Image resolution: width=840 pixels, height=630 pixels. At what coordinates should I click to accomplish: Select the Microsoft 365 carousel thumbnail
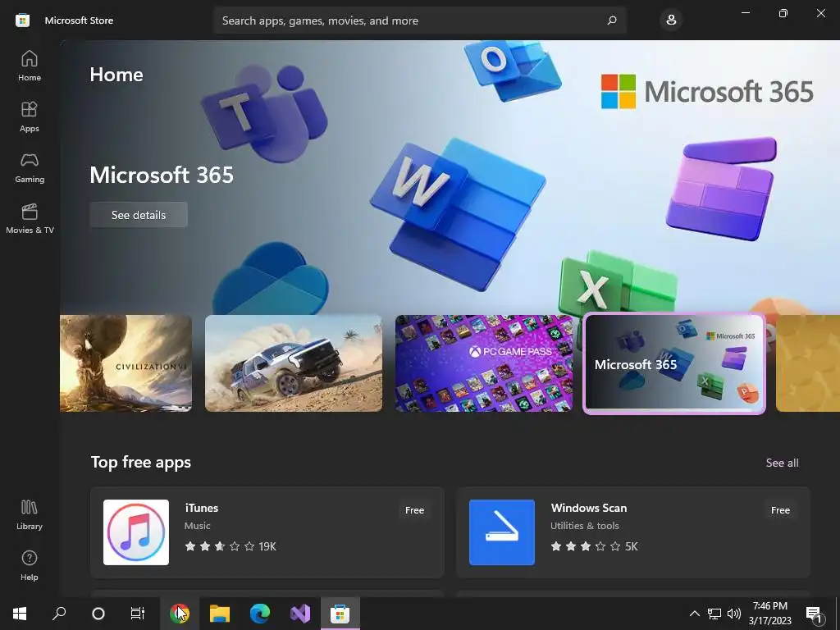pyautogui.click(x=674, y=363)
